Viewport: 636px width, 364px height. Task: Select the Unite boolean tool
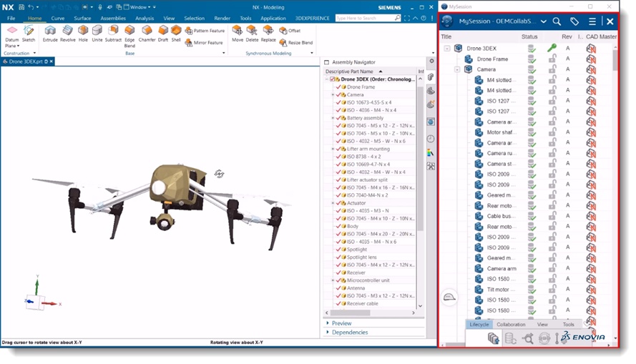(97, 34)
